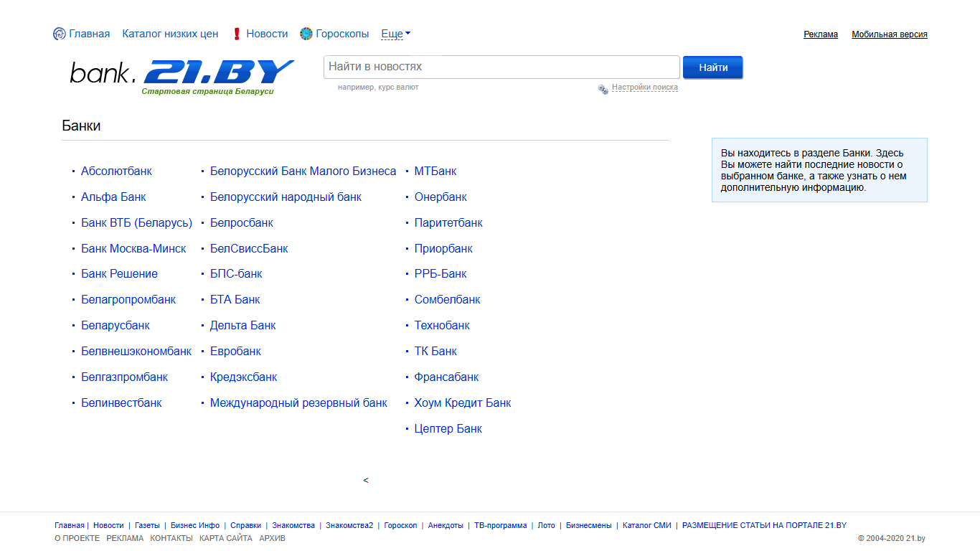Open БПС-банк
This screenshot has width=980, height=551.
236,274
